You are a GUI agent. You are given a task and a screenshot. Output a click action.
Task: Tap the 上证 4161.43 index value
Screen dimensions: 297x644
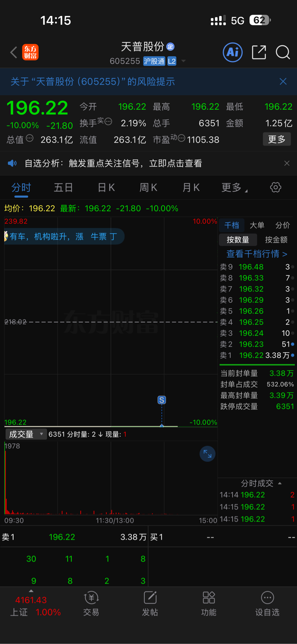coord(31,600)
